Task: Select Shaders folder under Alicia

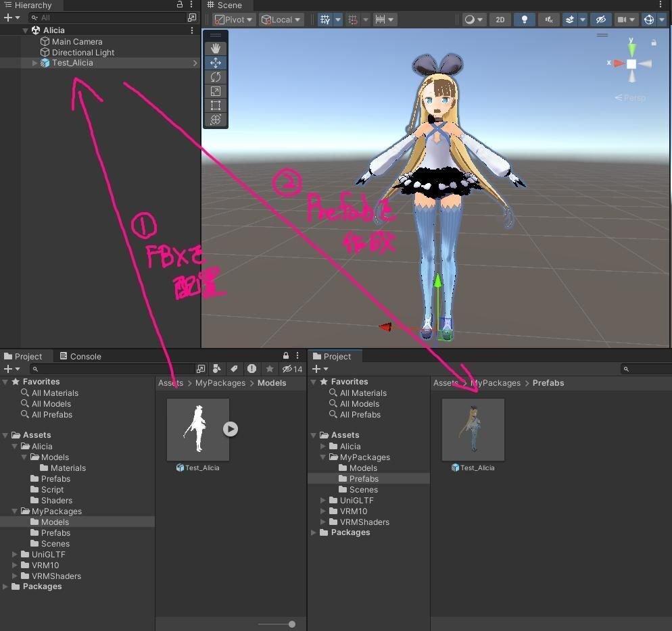Action: (x=57, y=501)
